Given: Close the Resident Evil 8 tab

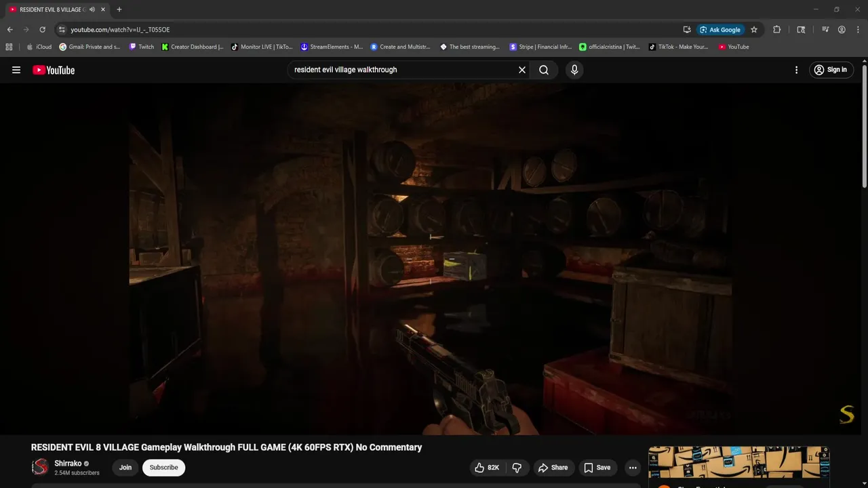Looking at the screenshot, I should point(103,9).
